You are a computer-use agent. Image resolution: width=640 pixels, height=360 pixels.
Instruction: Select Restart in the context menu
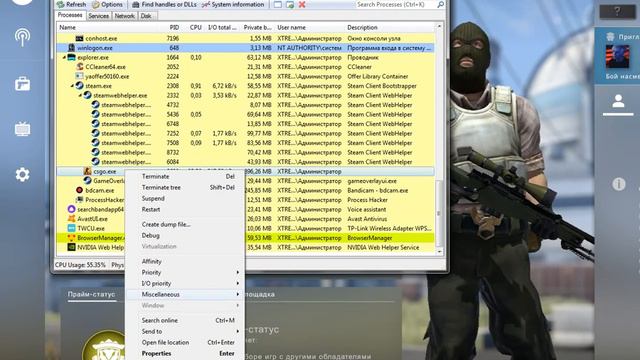(x=185, y=209)
